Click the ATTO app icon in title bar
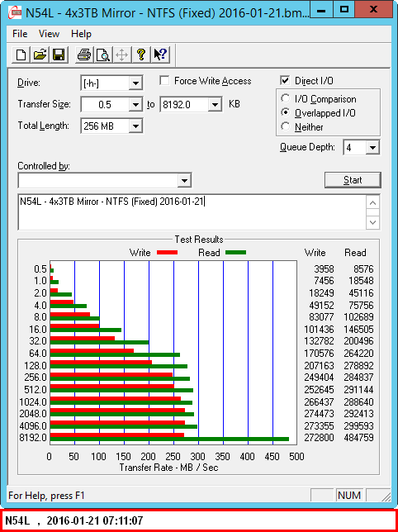The image size is (398, 532). [x=15, y=13]
